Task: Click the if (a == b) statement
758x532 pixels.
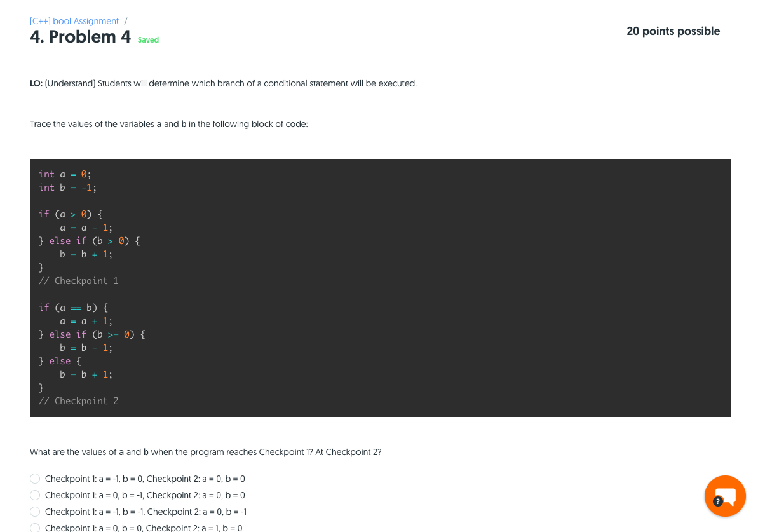Action: pos(73,307)
